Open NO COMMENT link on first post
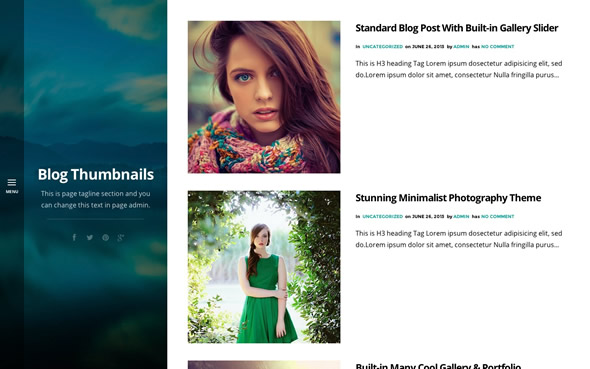This screenshot has width=590, height=369. [497, 47]
